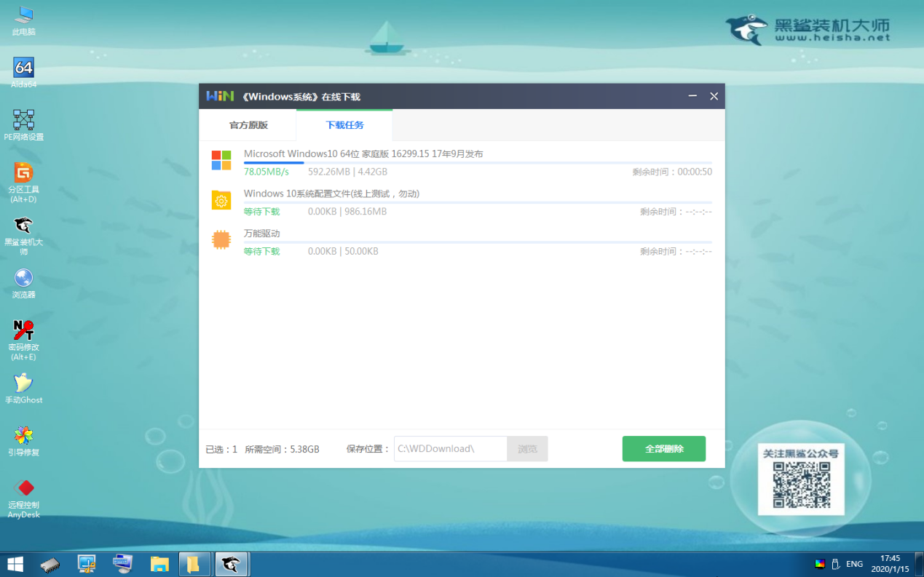
Task: Click the 全部删除 green button
Action: (663, 448)
